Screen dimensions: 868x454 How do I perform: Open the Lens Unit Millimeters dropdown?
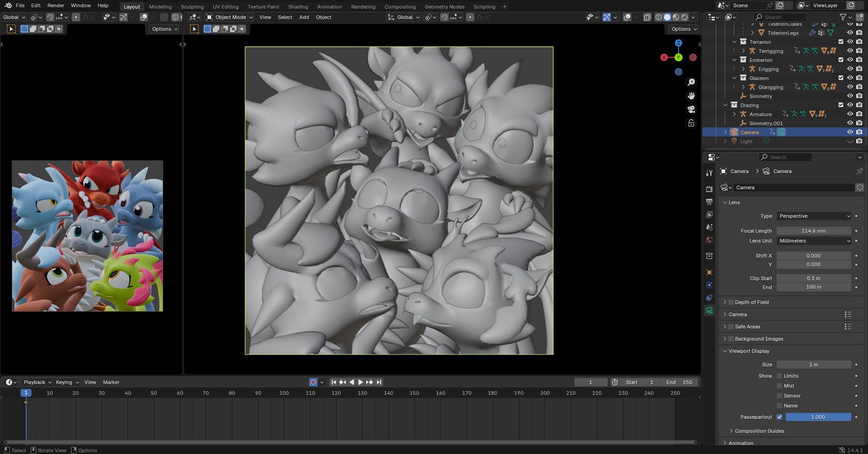(x=814, y=241)
